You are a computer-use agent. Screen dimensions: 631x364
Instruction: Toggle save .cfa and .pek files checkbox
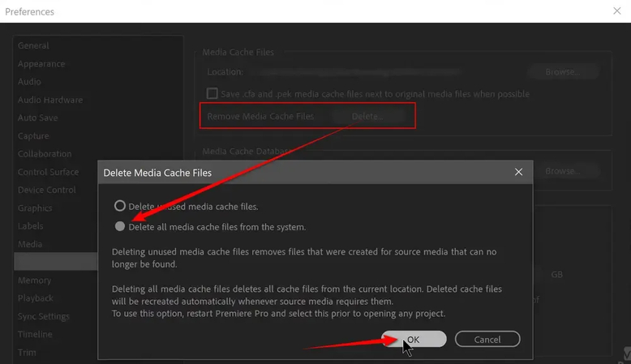[212, 93]
